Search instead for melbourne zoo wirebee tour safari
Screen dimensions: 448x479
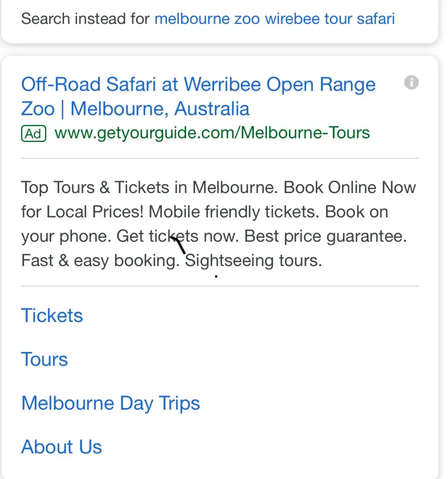pyautogui.click(x=275, y=19)
